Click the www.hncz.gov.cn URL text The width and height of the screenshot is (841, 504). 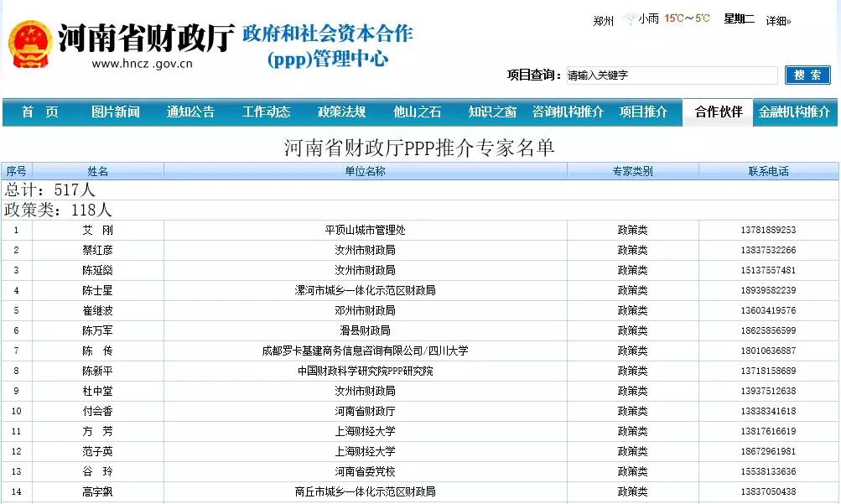pyautogui.click(x=143, y=64)
